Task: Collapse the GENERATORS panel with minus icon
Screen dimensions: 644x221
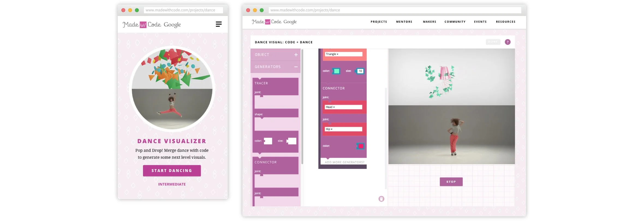Action: [296, 67]
